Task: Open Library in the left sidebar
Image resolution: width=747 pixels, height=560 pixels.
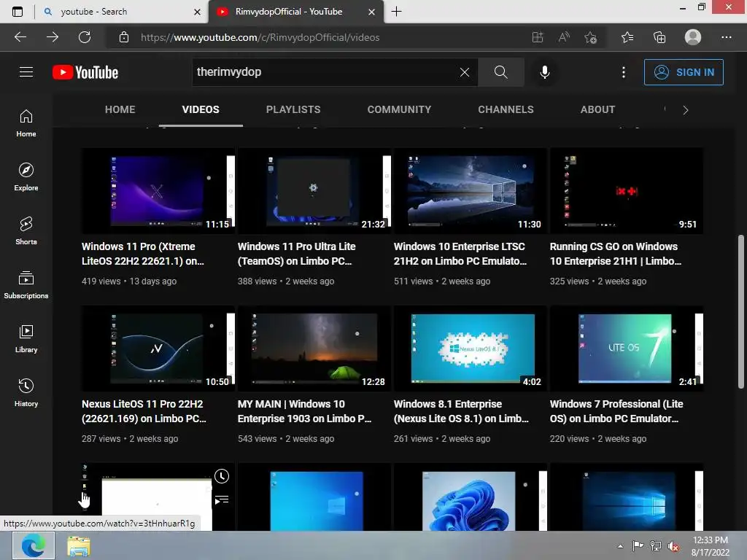Action: point(26,338)
